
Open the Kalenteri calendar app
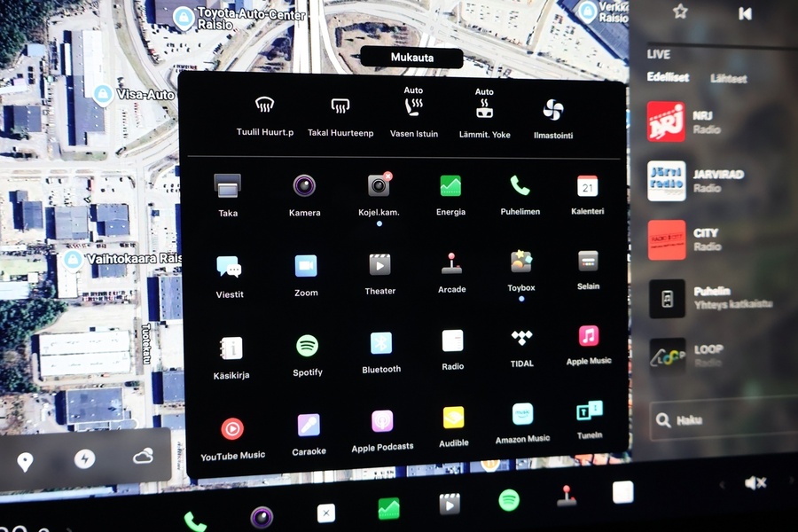[x=587, y=186]
